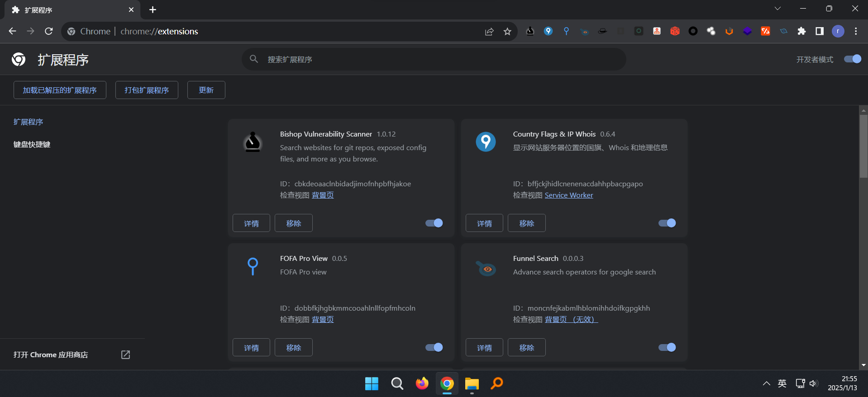Click the tab search chevron in title bar
Viewport: 868px width, 397px height.
pos(777,9)
